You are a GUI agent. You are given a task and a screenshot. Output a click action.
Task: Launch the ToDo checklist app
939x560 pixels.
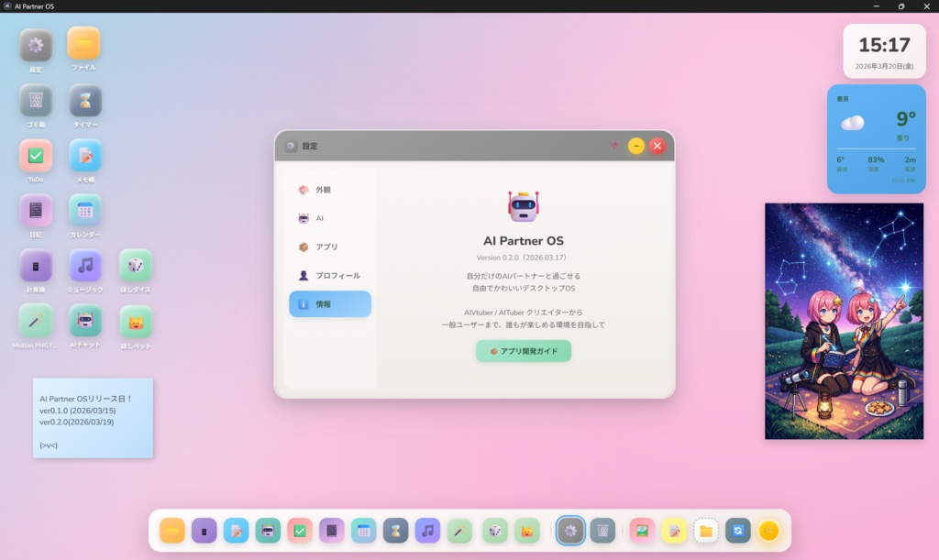tap(34, 156)
